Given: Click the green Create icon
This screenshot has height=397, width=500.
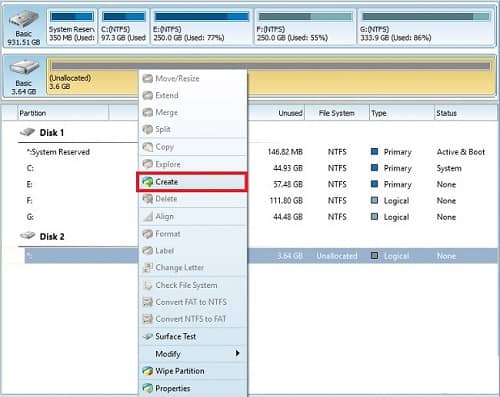Looking at the screenshot, I should tap(147, 182).
